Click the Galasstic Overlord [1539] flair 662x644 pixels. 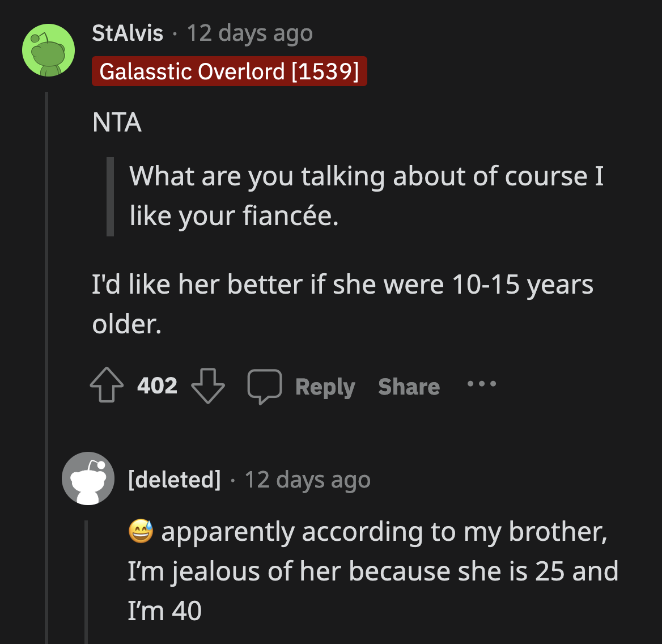[x=229, y=71]
